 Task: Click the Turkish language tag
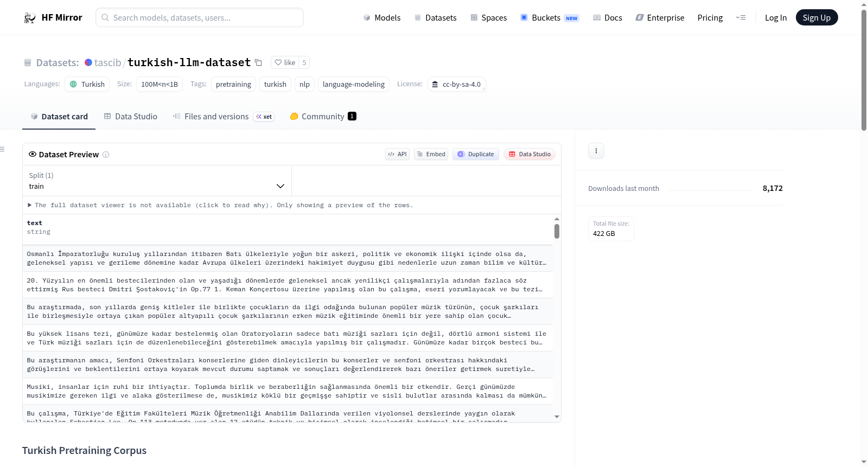click(x=87, y=84)
